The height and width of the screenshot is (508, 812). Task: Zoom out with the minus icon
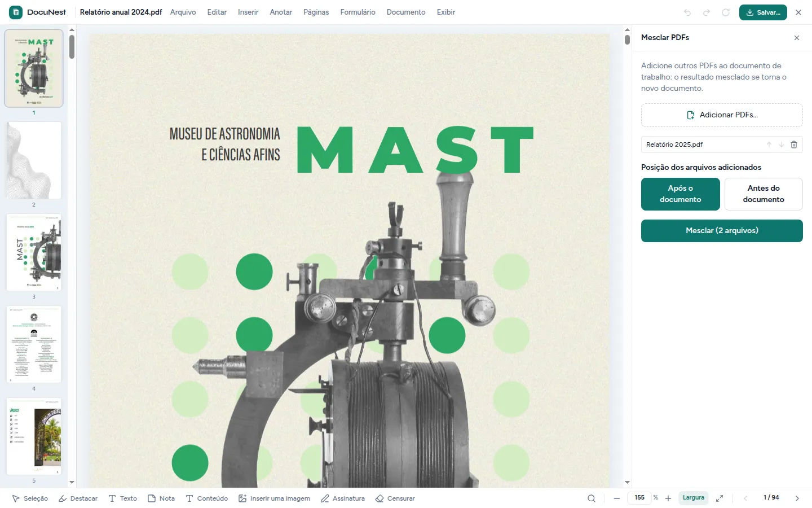[x=617, y=498]
